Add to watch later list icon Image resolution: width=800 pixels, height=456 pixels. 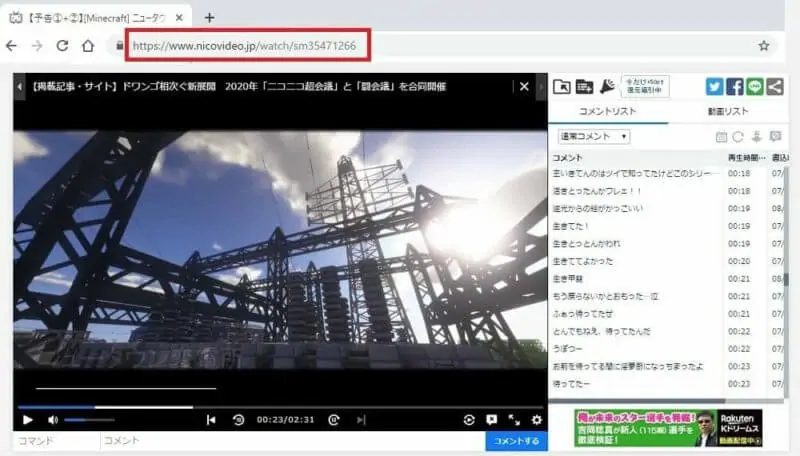pyautogui.click(x=584, y=87)
